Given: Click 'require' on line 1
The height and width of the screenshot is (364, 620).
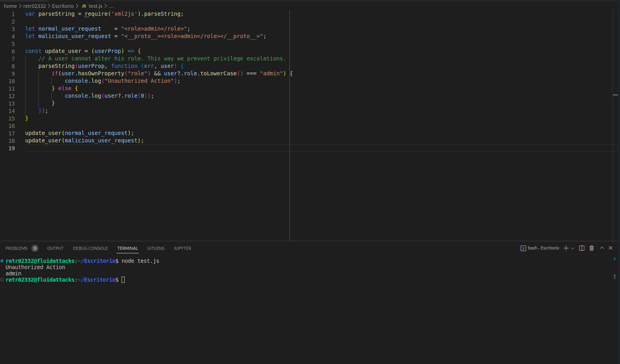Looking at the screenshot, I should point(96,14).
